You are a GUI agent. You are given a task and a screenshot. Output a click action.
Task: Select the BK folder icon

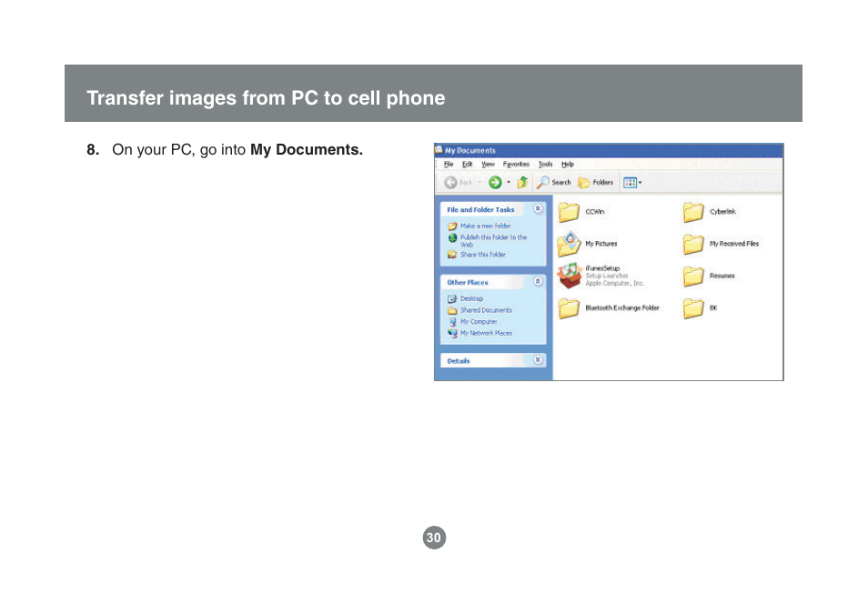coord(693,307)
